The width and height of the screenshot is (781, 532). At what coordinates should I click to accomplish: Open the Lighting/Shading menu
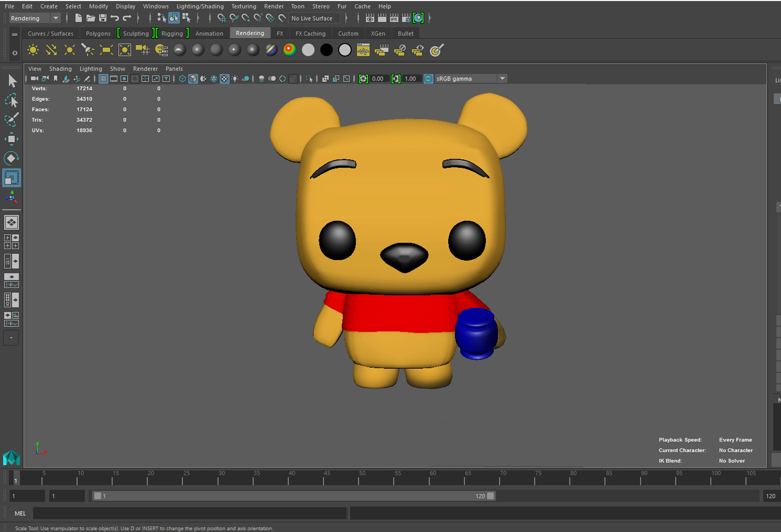(x=200, y=6)
